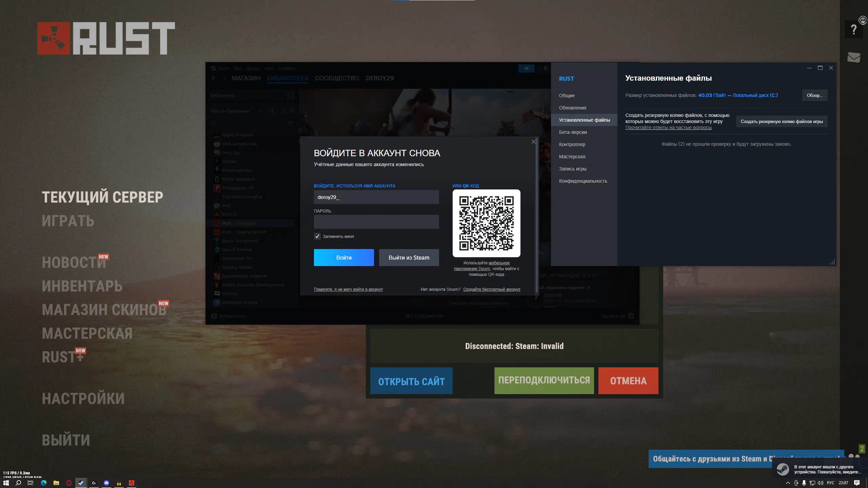Switch to the Steam taskbar icon
Viewport: 868px width, 488px height.
81,483
